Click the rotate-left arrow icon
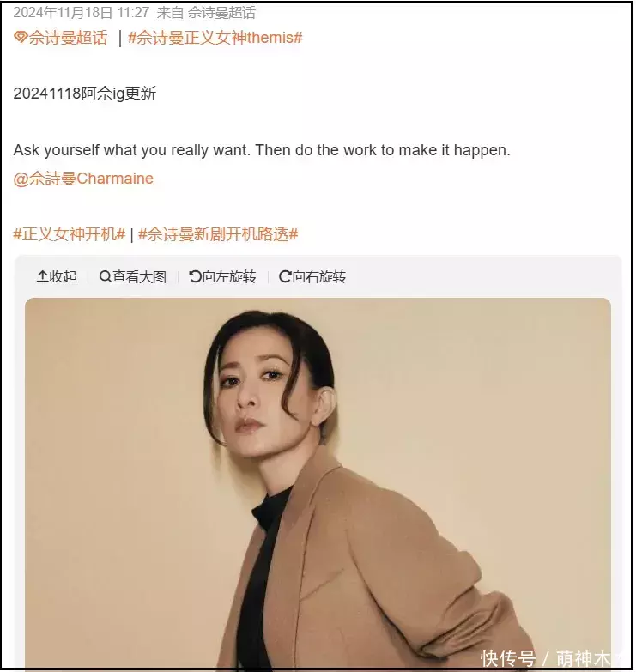Viewport: 636px width, 672px height. 196,276
